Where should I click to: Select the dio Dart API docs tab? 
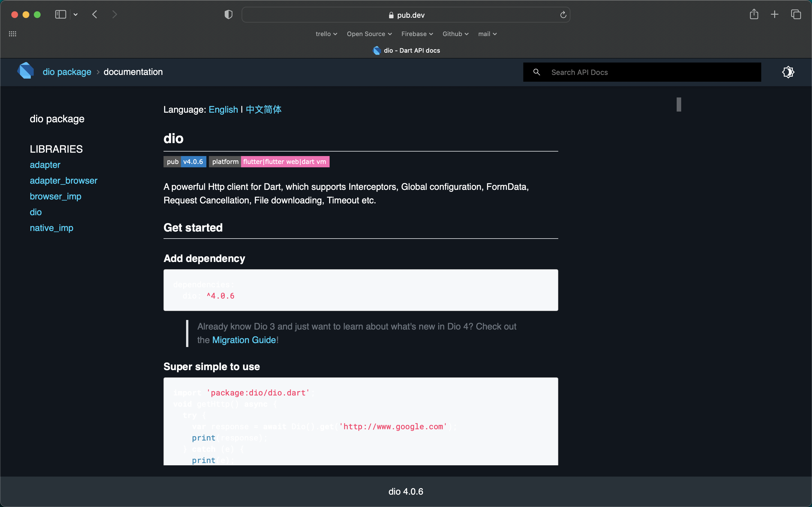click(x=406, y=50)
